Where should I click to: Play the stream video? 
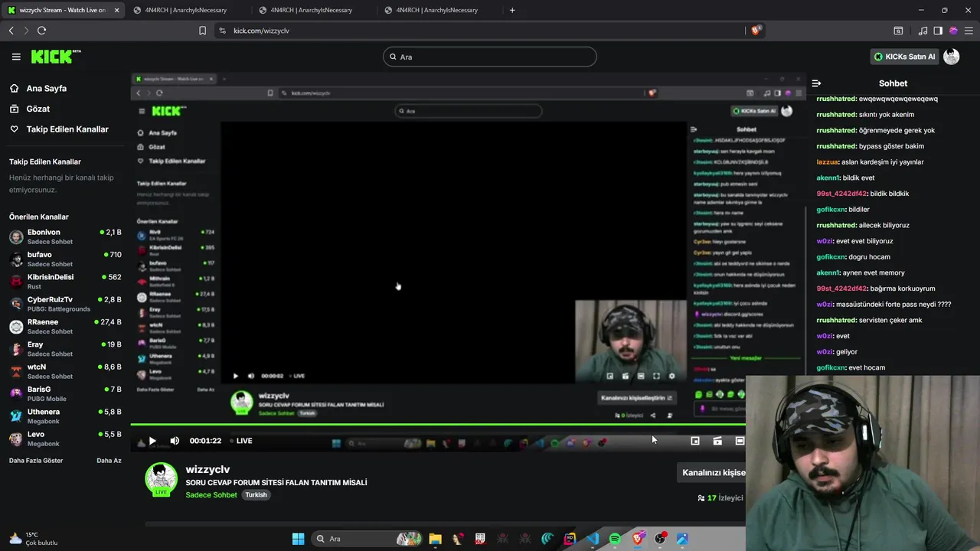tap(152, 441)
